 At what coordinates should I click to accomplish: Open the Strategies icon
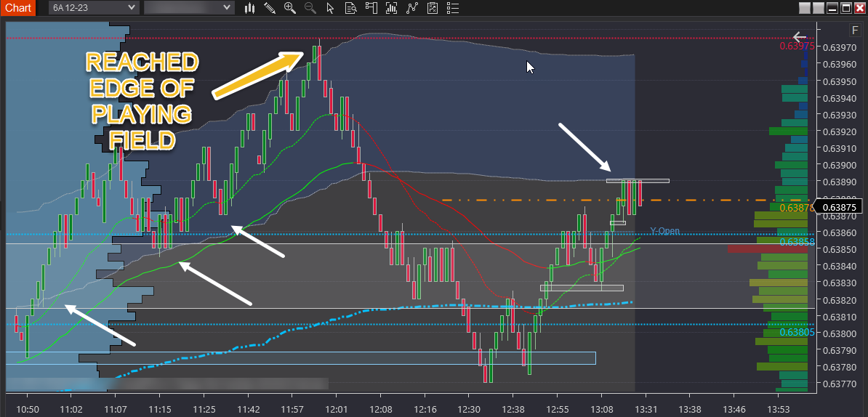pos(413,8)
